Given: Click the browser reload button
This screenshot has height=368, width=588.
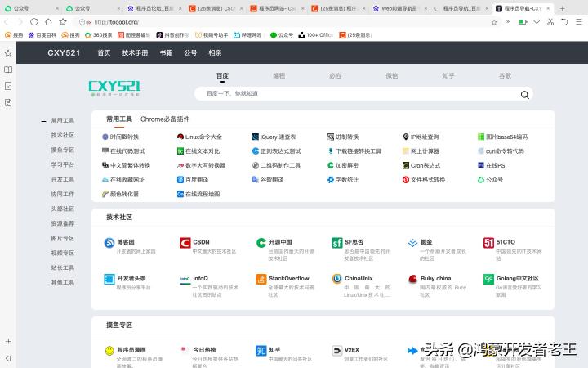Looking at the screenshot, I should pos(34,22).
